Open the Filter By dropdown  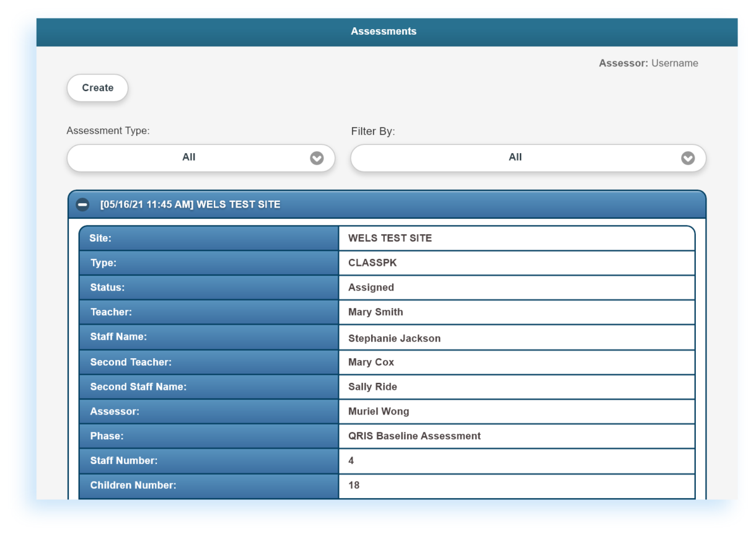pyautogui.click(x=527, y=158)
